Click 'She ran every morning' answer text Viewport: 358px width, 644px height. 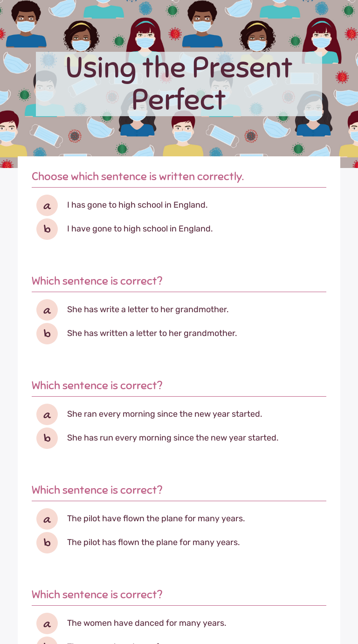165,414
